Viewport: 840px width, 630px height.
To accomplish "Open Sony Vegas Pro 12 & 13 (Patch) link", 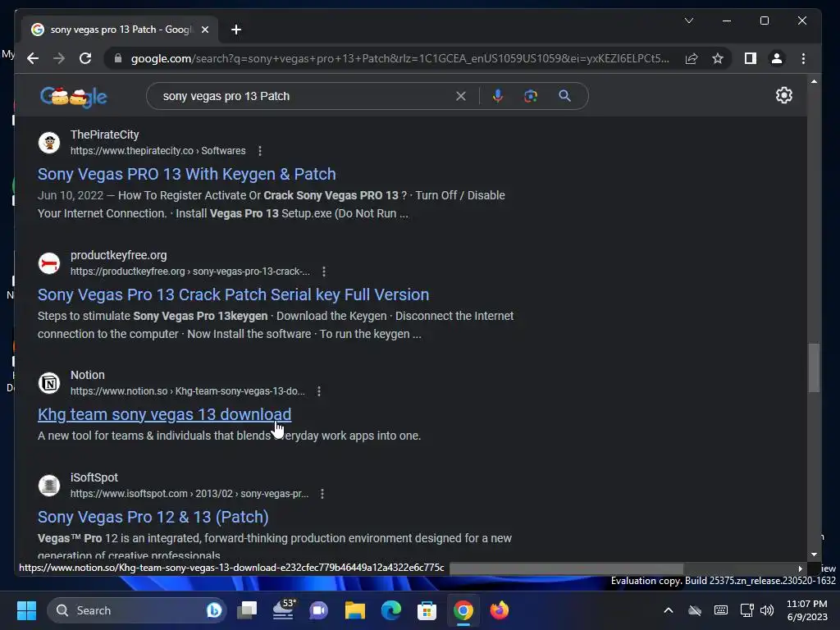I will coord(153,517).
